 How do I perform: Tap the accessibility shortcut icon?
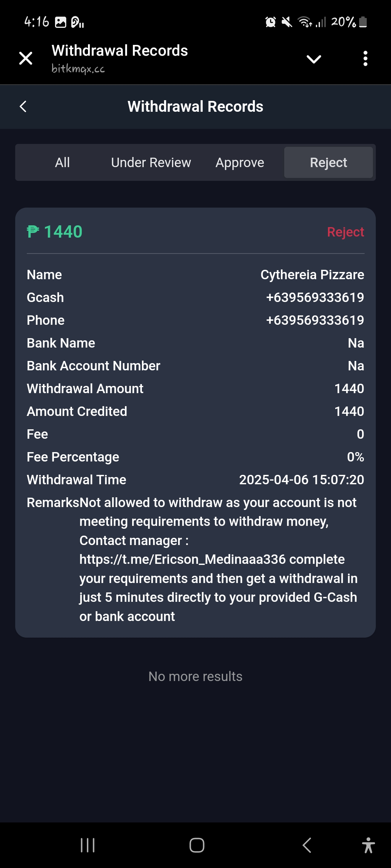[368, 845]
